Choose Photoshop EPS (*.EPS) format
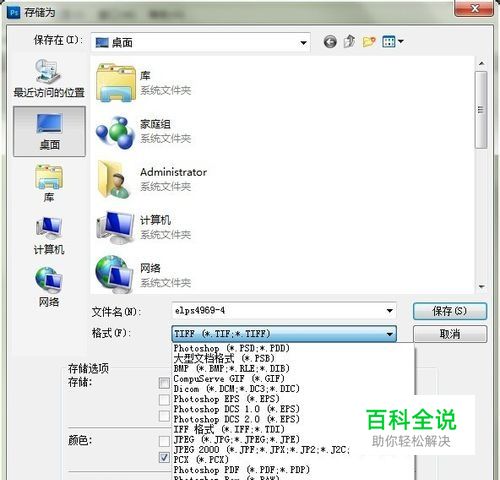Screen dimensions: 500x480 click(x=227, y=399)
